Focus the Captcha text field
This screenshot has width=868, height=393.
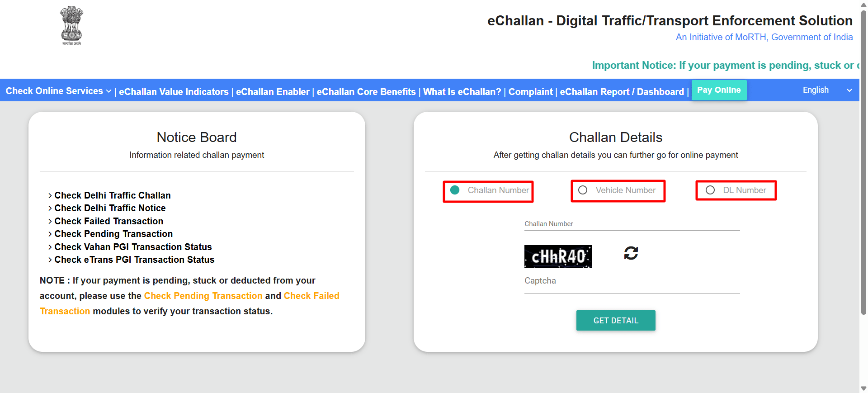tap(632, 284)
